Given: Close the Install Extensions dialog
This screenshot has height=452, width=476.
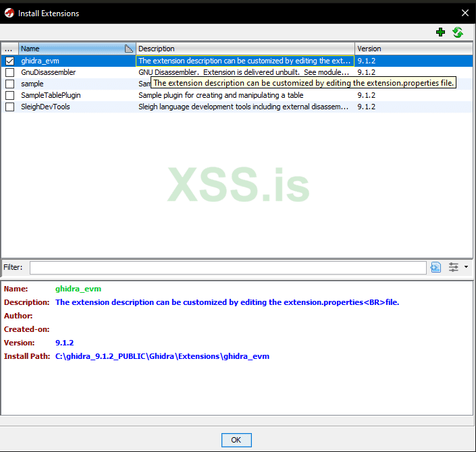Looking at the screenshot, I should click(465, 13).
